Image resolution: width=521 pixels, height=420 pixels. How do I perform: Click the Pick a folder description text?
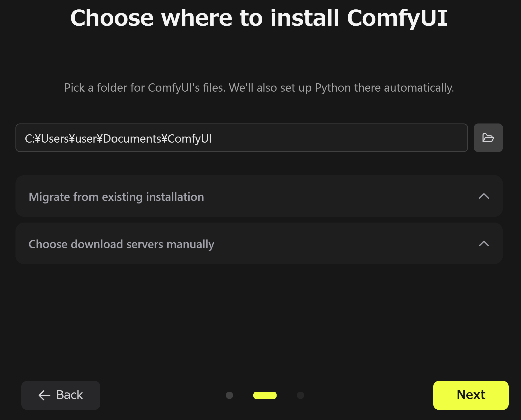point(259,87)
